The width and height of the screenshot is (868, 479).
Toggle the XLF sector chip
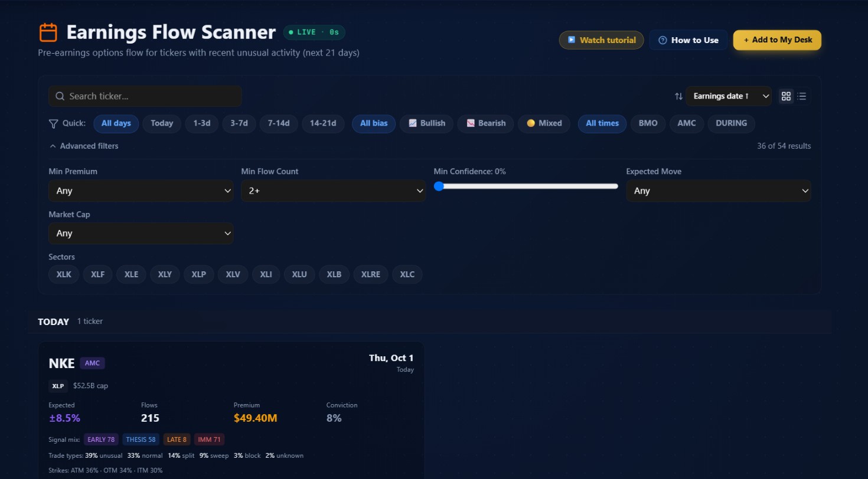97,274
